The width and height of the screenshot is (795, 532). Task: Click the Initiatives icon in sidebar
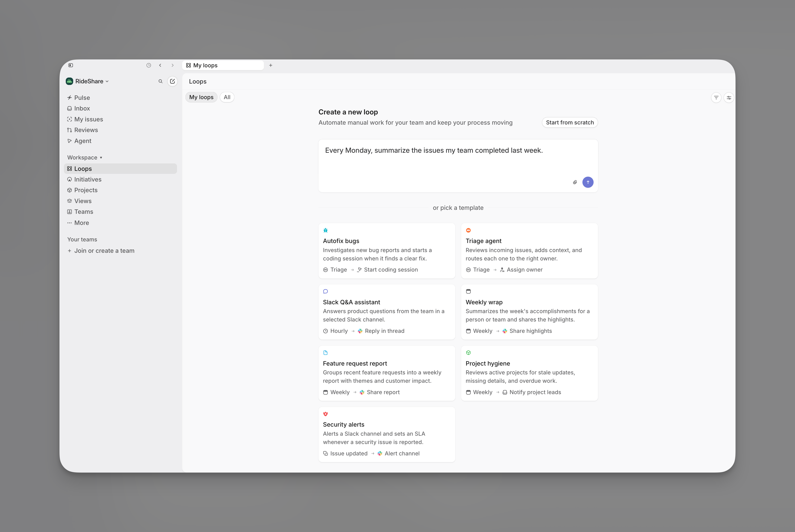click(70, 179)
